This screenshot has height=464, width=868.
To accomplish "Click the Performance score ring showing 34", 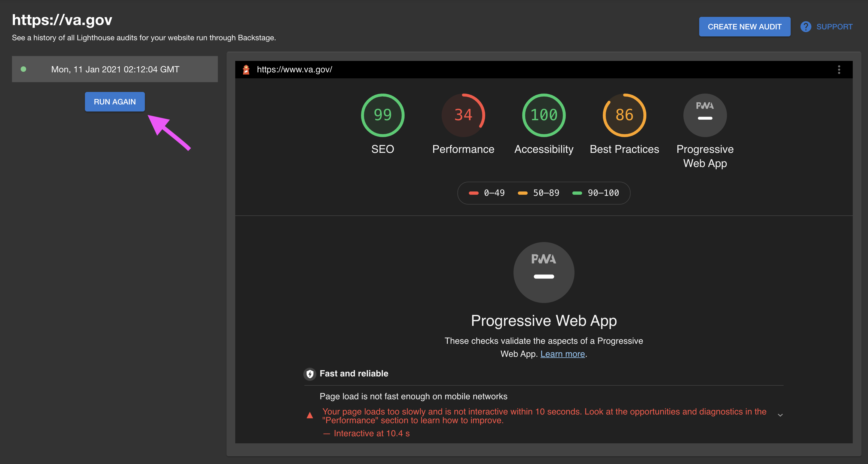I will click(463, 115).
